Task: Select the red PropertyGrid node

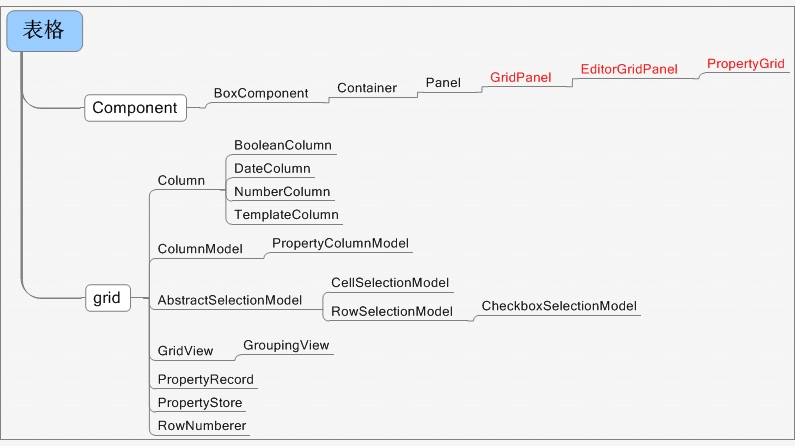Action: tap(746, 64)
